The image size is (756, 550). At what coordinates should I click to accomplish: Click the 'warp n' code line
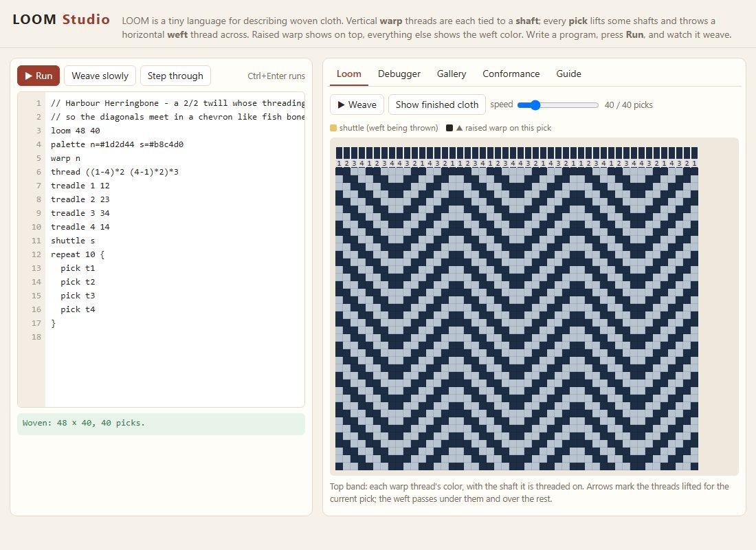[65, 158]
